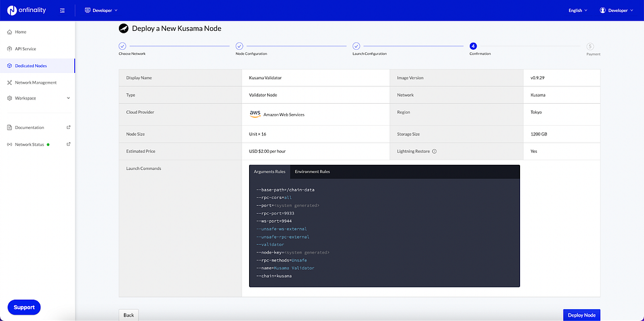The width and height of the screenshot is (644, 321).
Task: Click the Network Status signal icon
Action: (x=9, y=144)
